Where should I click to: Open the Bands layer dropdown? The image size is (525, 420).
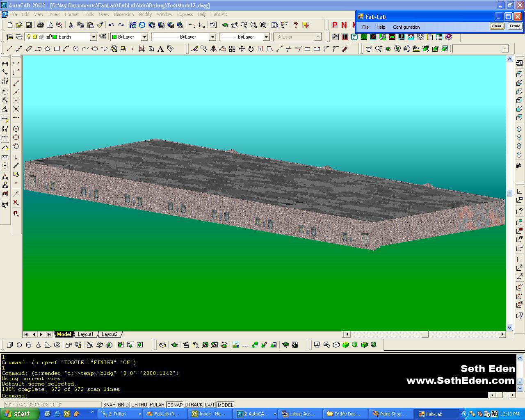tap(94, 37)
